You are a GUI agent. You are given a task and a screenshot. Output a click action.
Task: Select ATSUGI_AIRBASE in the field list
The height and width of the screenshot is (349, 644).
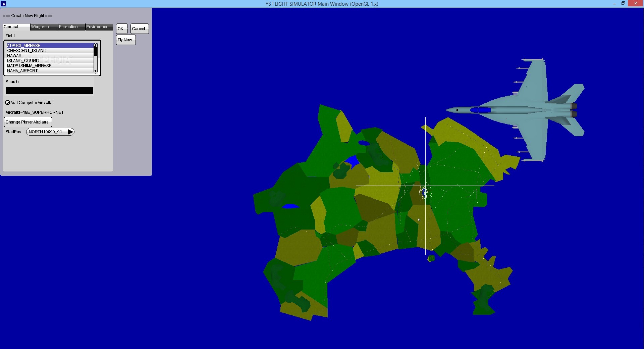(50, 45)
